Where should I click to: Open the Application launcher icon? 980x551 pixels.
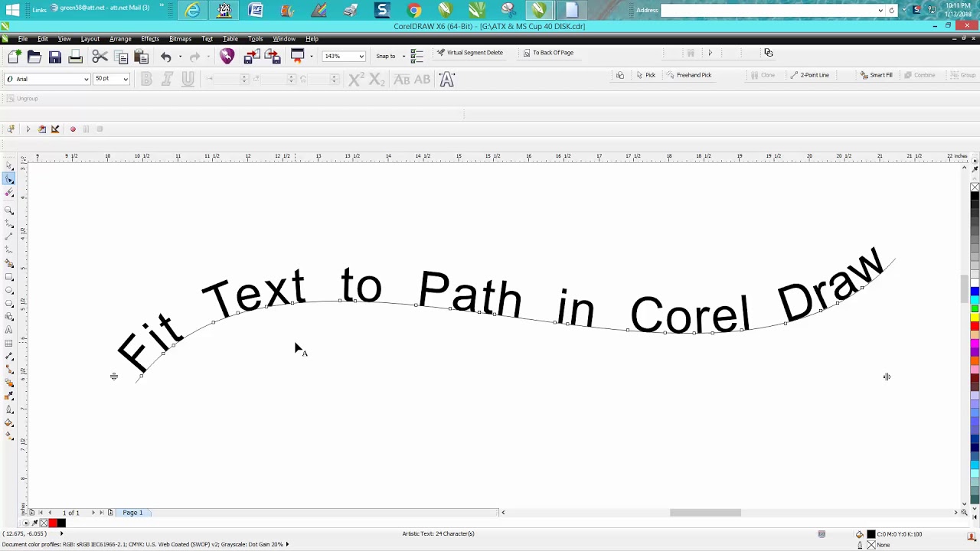(297, 56)
